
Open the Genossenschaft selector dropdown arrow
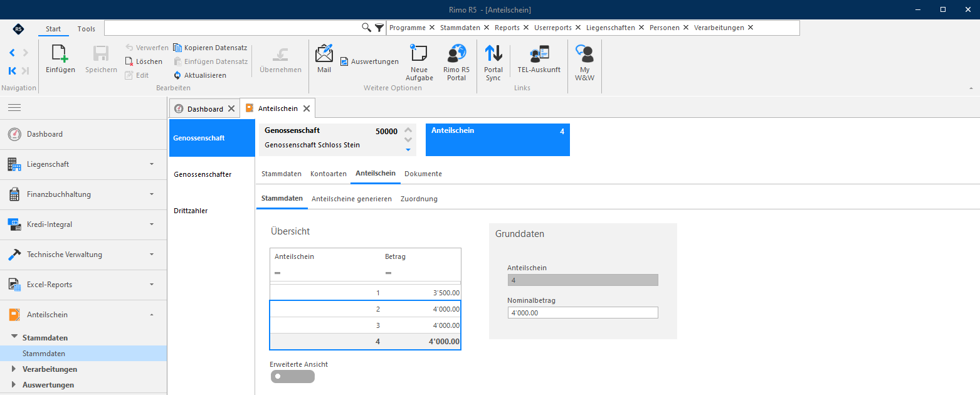(408, 150)
